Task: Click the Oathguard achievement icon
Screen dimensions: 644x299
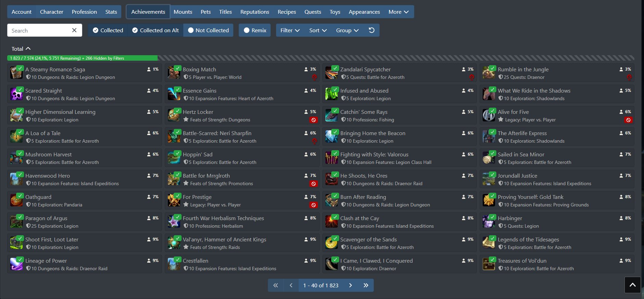Action: 16,200
